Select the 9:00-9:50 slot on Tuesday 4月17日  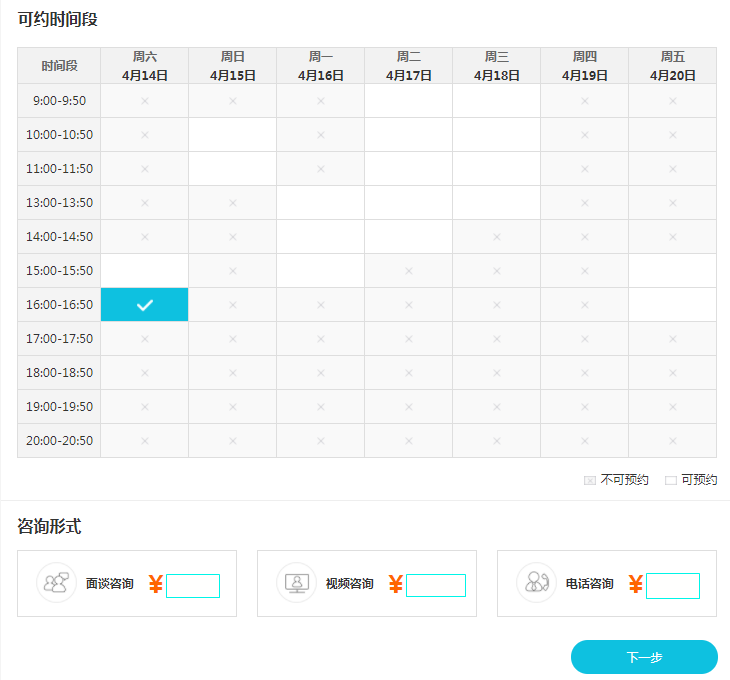coord(408,101)
